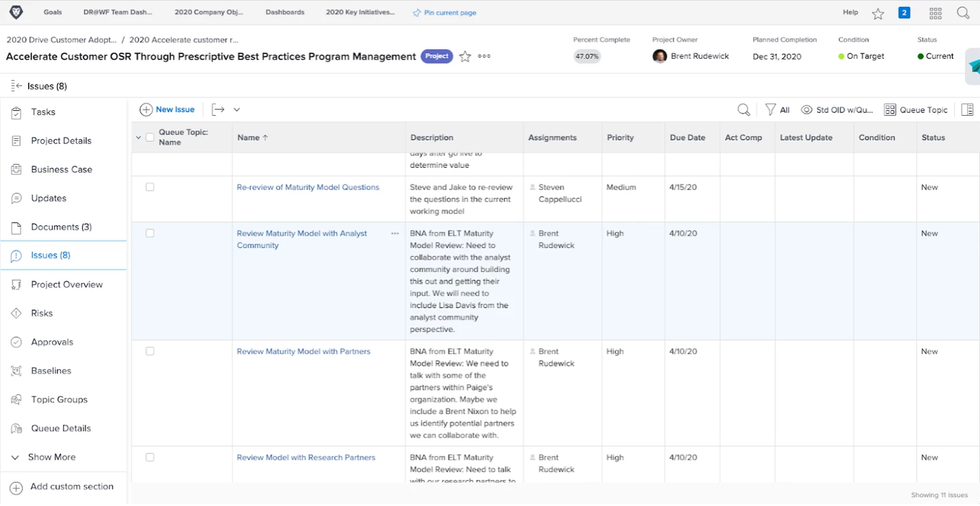This screenshot has height=506, width=980.
Task: Favorite the project using the title star
Action: pos(465,57)
